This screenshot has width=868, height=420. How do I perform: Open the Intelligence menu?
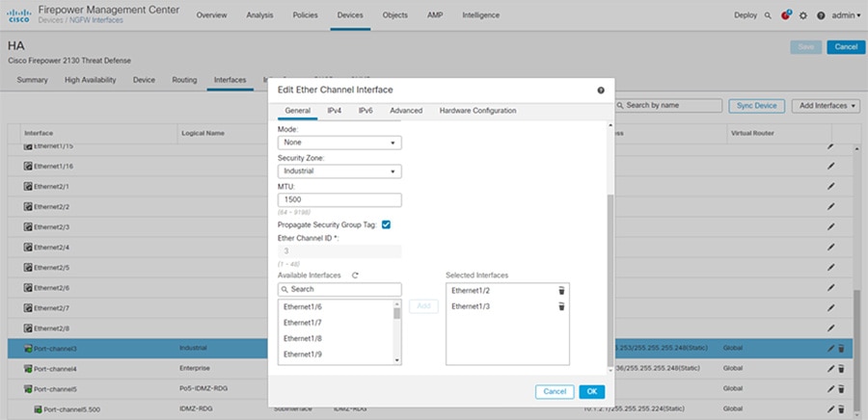(480, 15)
